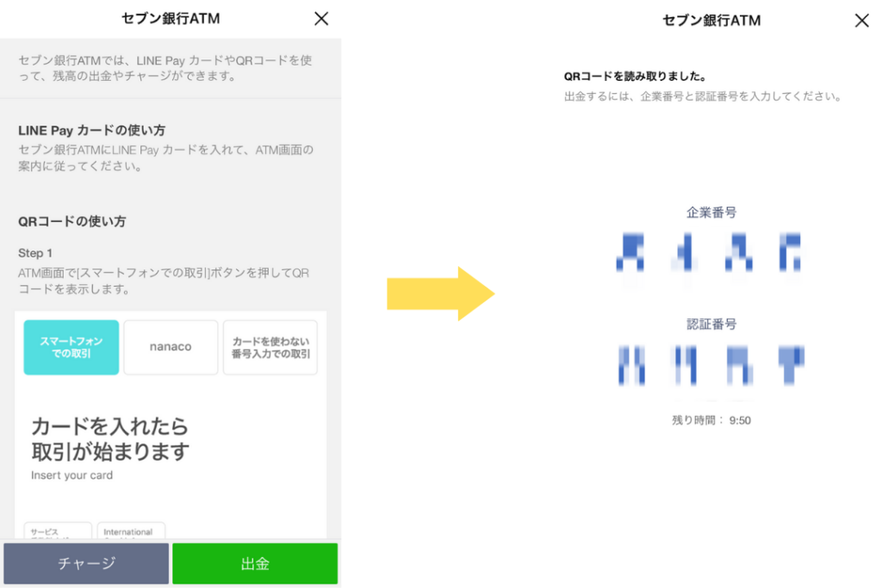This screenshot has height=588, width=882.
Task: Click the LINE Pay カードの使い方 heading
Action: 91,130
